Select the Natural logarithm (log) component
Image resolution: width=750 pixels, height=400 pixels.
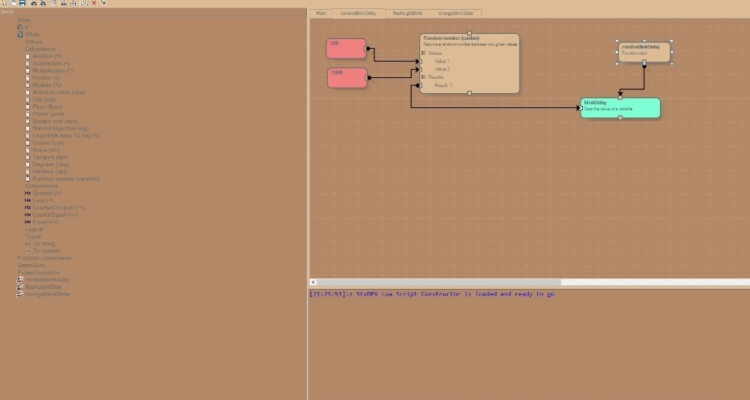(61, 128)
